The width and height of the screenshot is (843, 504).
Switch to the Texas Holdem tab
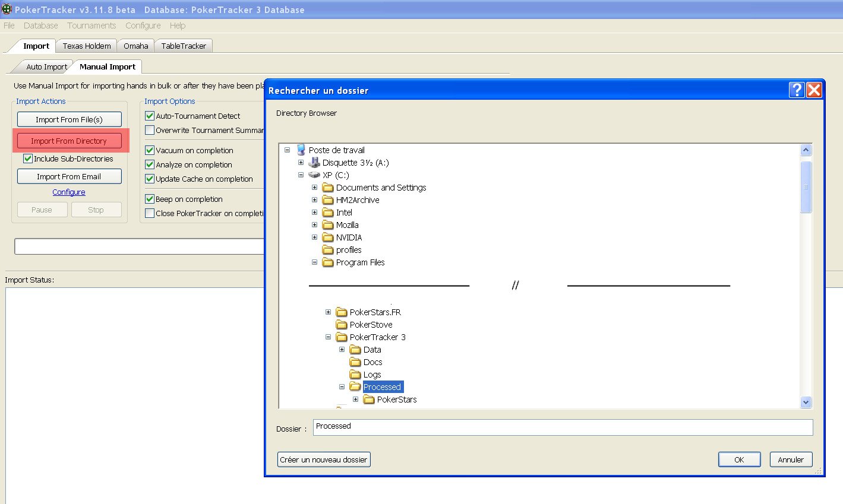click(x=87, y=46)
